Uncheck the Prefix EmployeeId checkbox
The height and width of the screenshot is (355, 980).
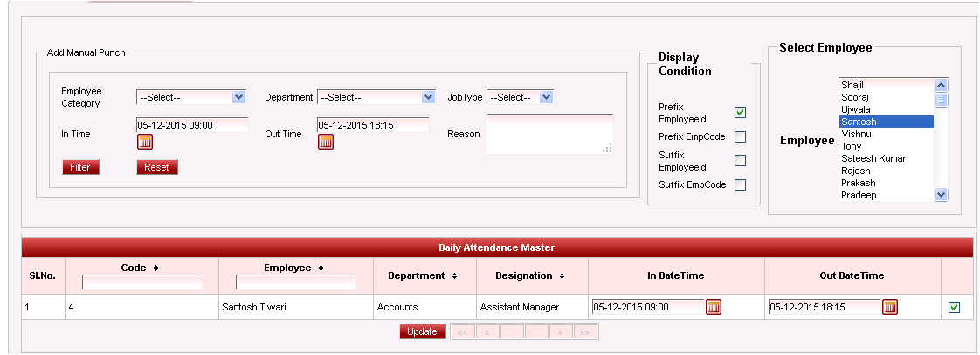pyautogui.click(x=740, y=112)
